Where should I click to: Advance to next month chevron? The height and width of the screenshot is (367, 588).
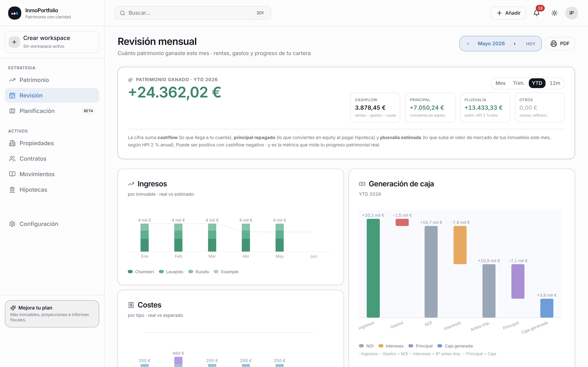(515, 44)
